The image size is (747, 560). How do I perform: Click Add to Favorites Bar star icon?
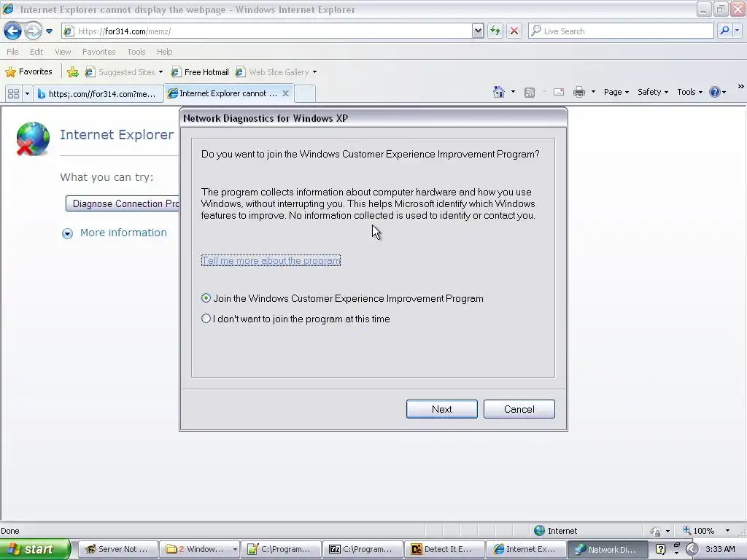coord(72,72)
